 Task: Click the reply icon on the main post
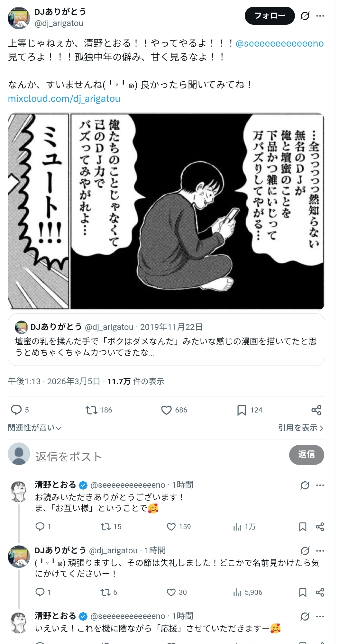tap(16, 410)
